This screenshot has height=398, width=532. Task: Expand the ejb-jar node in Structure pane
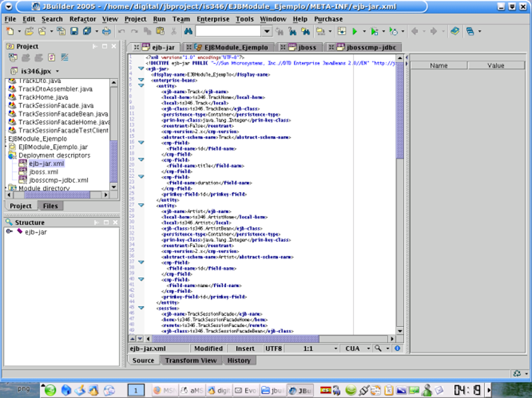click(x=9, y=232)
